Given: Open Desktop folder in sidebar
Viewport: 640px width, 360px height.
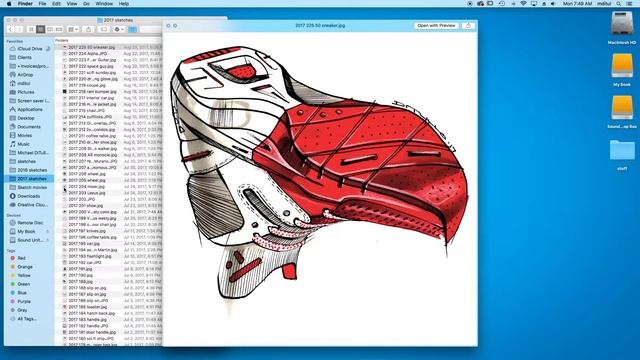Looking at the screenshot, I should click(26, 118).
